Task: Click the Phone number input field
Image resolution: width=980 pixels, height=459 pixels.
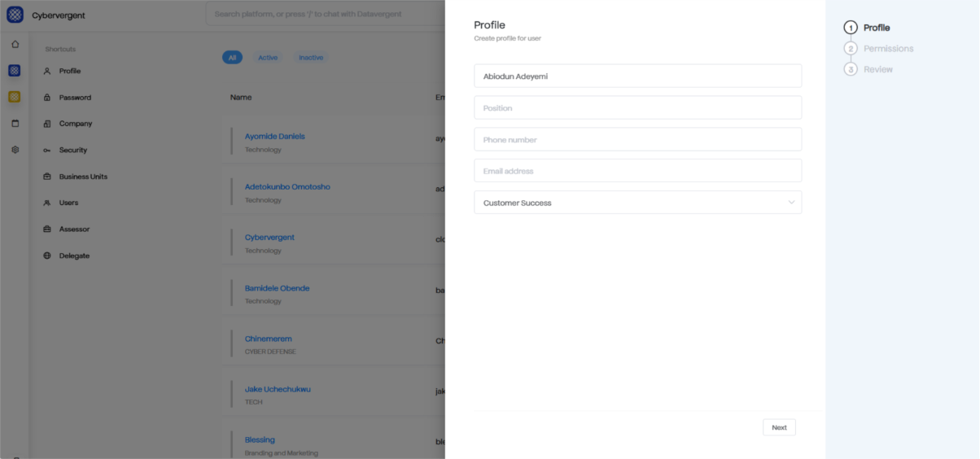Action: [x=637, y=140]
